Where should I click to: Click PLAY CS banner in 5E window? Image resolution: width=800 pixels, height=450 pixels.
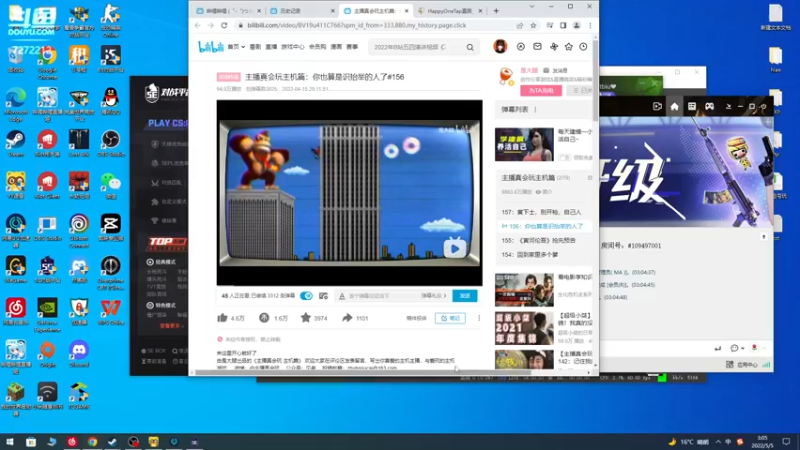coord(168,123)
